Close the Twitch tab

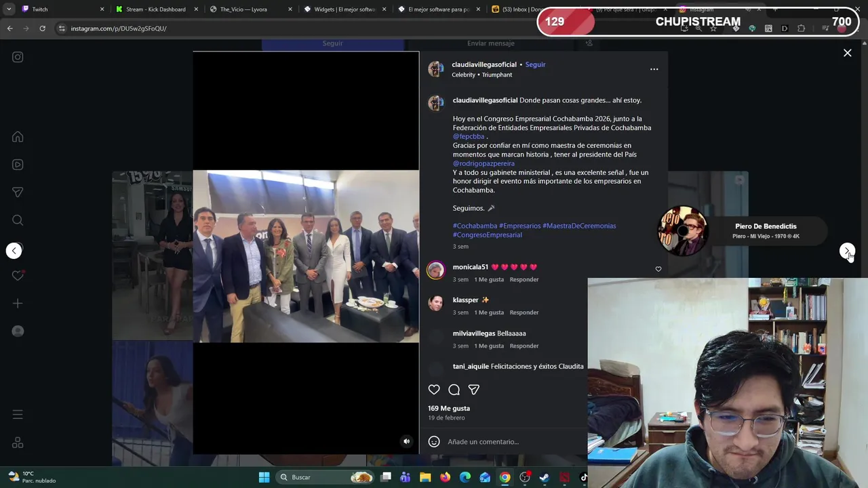pyautogui.click(x=102, y=9)
